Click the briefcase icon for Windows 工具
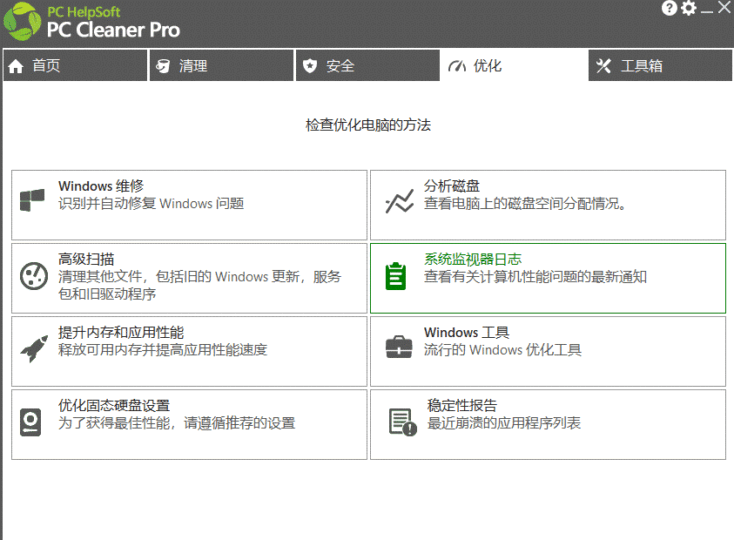The image size is (734, 540). point(399,347)
